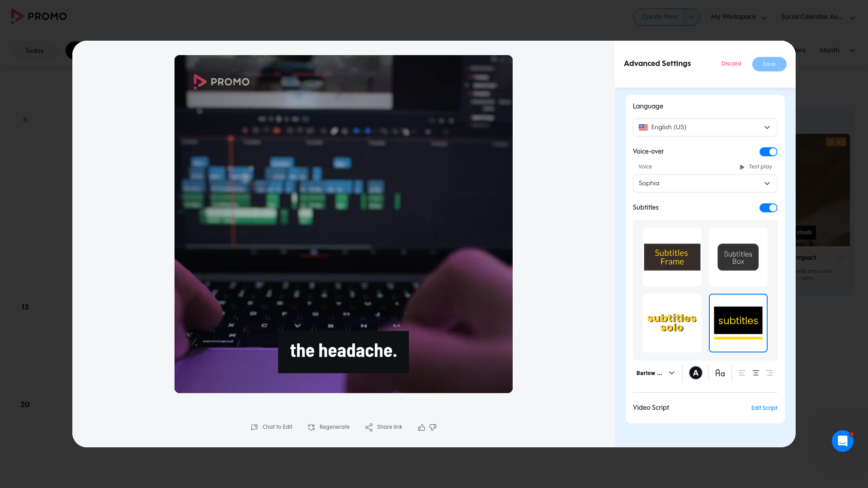Discard the advanced settings changes

[x=731, y=64]
